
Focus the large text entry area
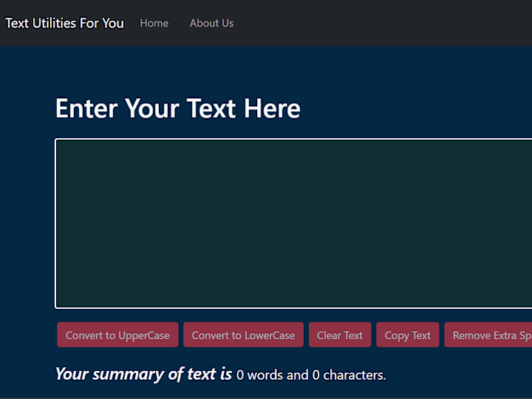[x=293, y=224]
